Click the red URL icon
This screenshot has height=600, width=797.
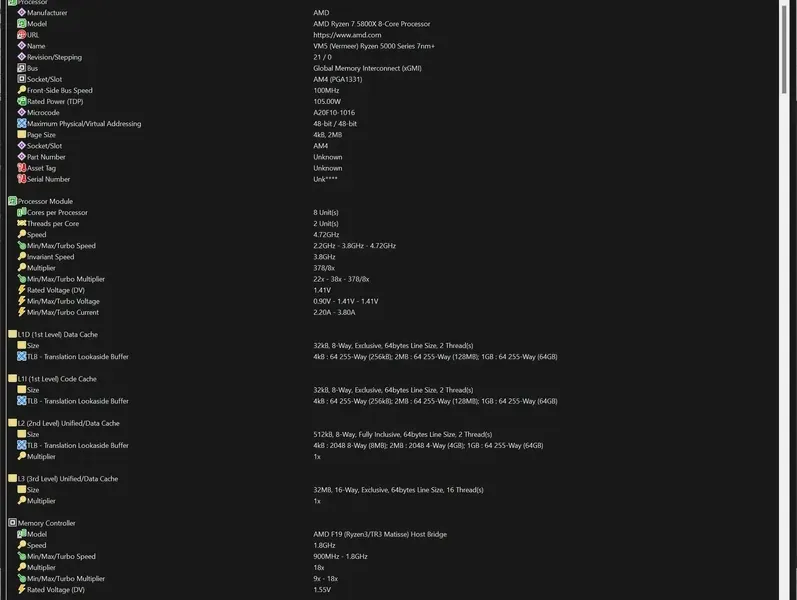pos(22,35)
